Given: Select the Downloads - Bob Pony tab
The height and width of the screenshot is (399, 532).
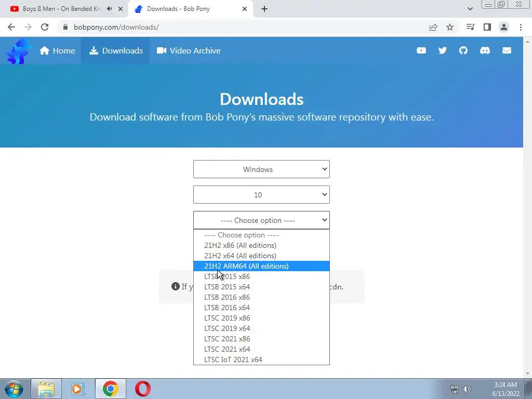Looking at the screenshot, I should coord(190,9).
